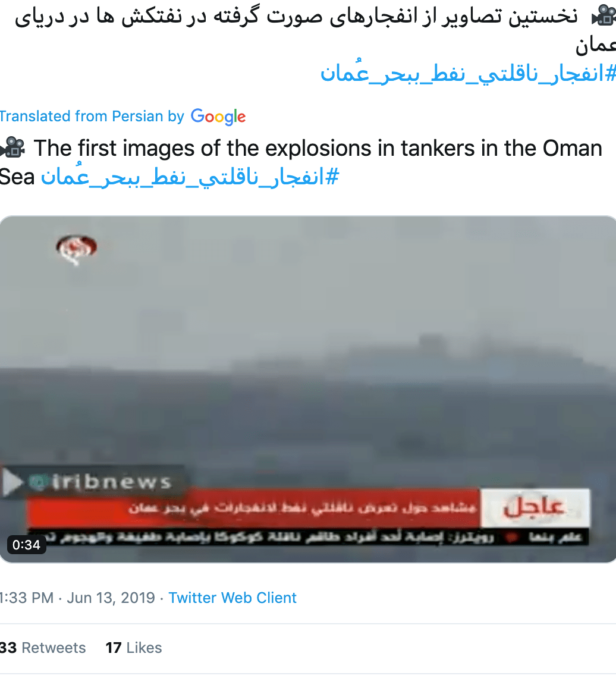Click the red breaking-news banner in the video
The image size is (616, 685).
[253, 508]
